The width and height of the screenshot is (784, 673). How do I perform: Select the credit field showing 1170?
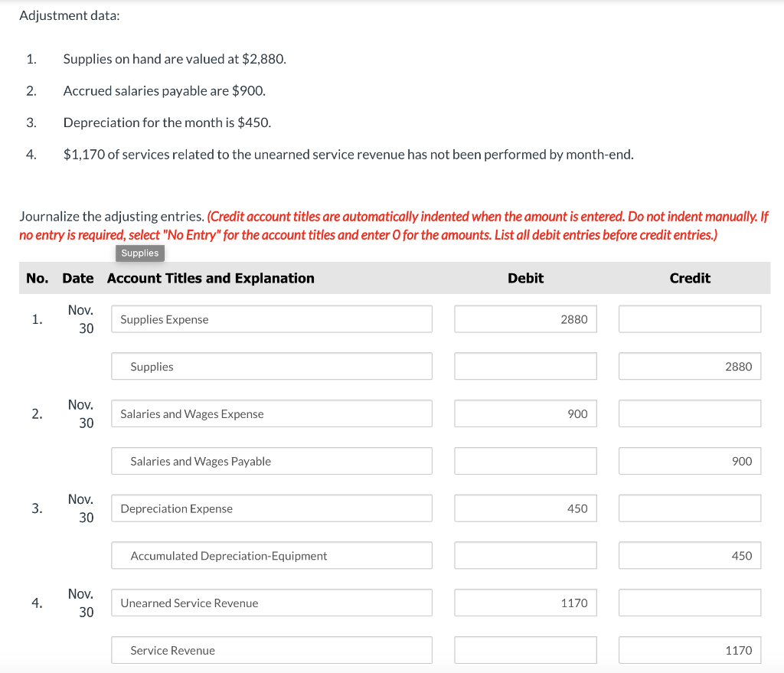pyautogui.click(x=689, y=650)
